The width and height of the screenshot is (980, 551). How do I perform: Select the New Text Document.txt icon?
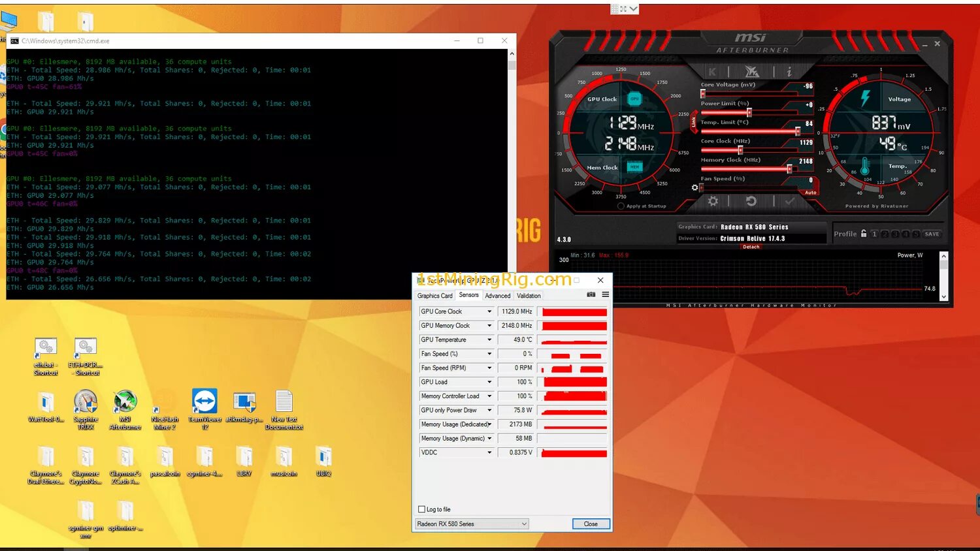tap(284, 410)
